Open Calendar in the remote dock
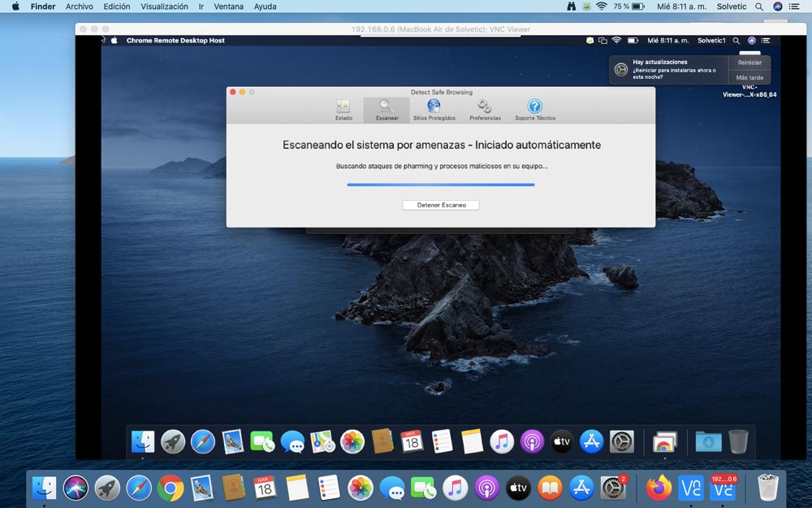 coord(412,442)
